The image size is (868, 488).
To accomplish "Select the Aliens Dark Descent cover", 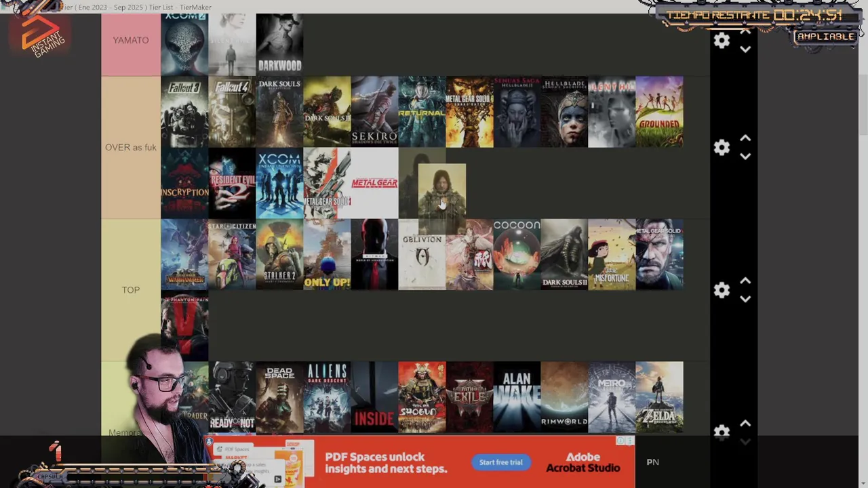I will pos(327,397).
